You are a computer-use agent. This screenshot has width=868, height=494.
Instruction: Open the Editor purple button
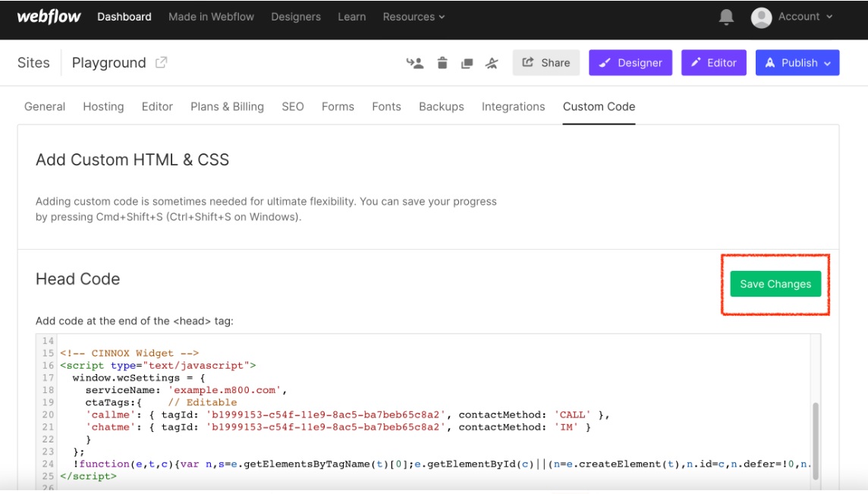(x=713, y=63)
